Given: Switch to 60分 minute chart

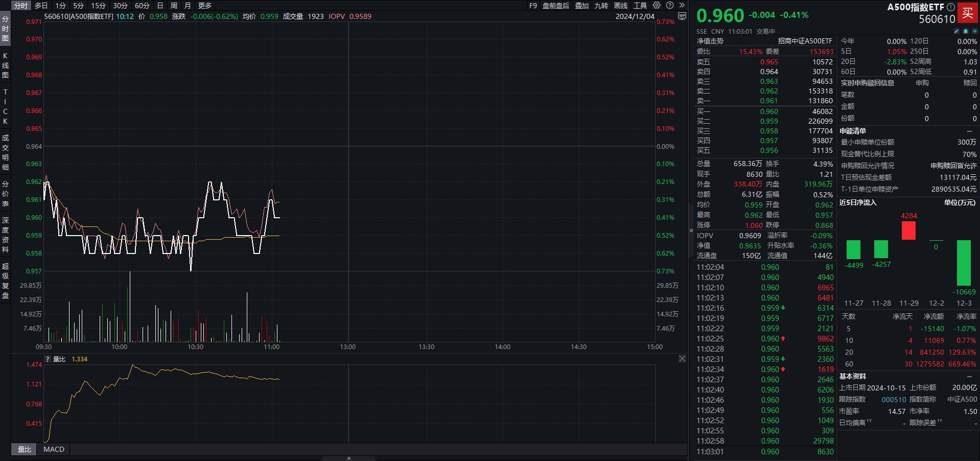Looking at the screenshot, I should (142, 6).
